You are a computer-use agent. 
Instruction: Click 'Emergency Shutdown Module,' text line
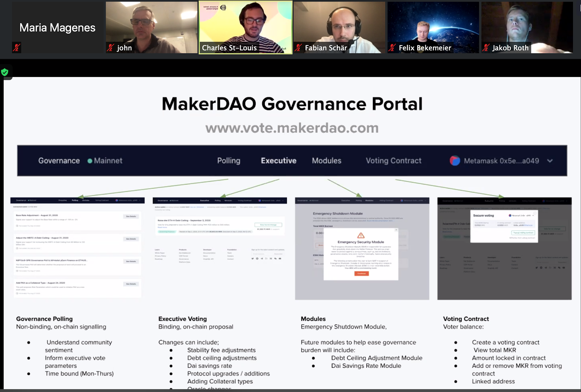click(344, 327)
